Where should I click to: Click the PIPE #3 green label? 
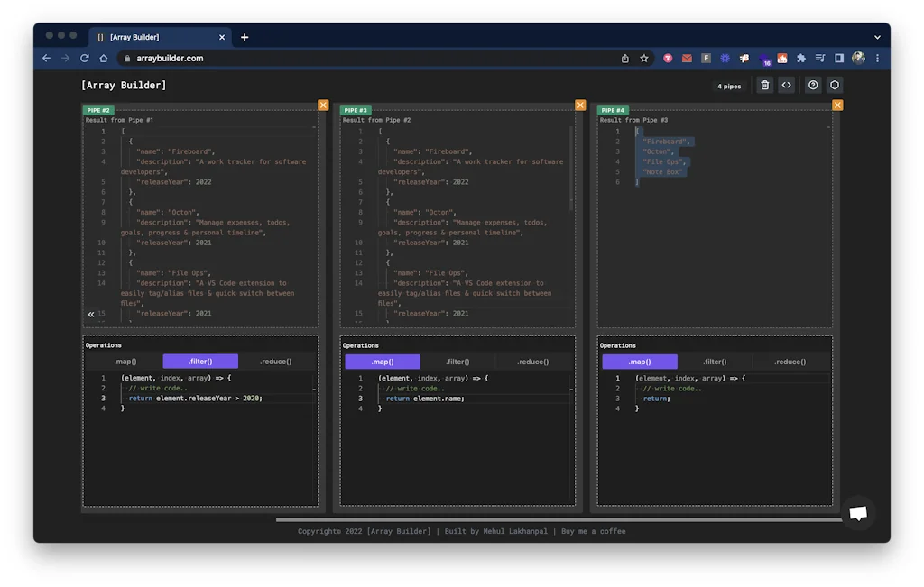click(356, 110)
